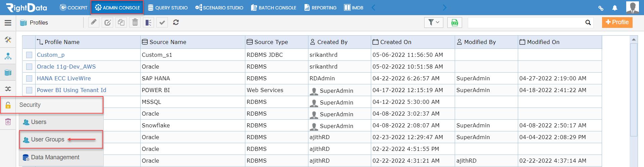The height and width of the screenshot is (167, 644).
Task: Click the pencil edit icon in toolbar
Action: coord(94,23)
